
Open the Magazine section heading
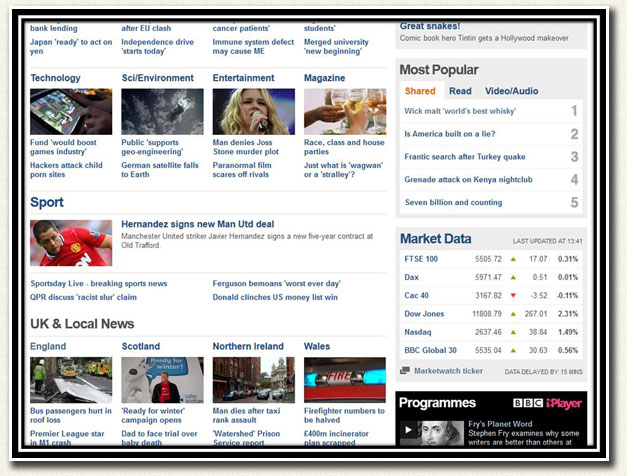[324, 78]
